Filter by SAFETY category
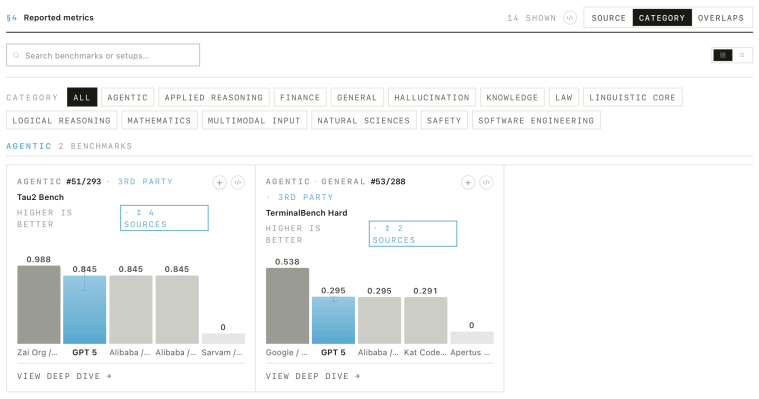Viewport: 759px width, 399px height. coord(444,121)
